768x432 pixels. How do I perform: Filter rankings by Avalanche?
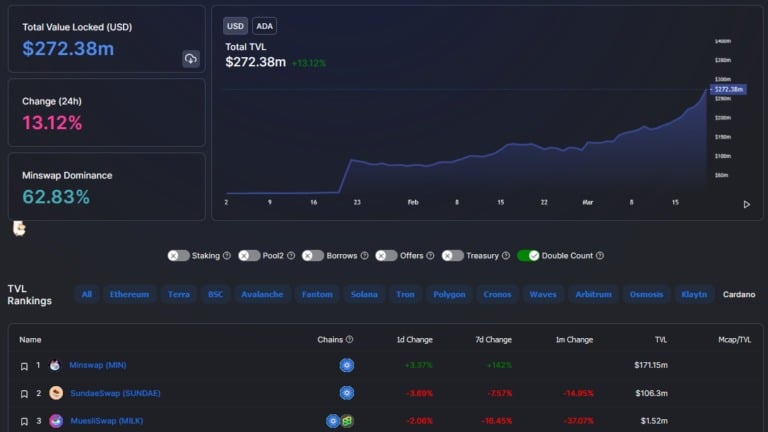(x=262, y=294)
